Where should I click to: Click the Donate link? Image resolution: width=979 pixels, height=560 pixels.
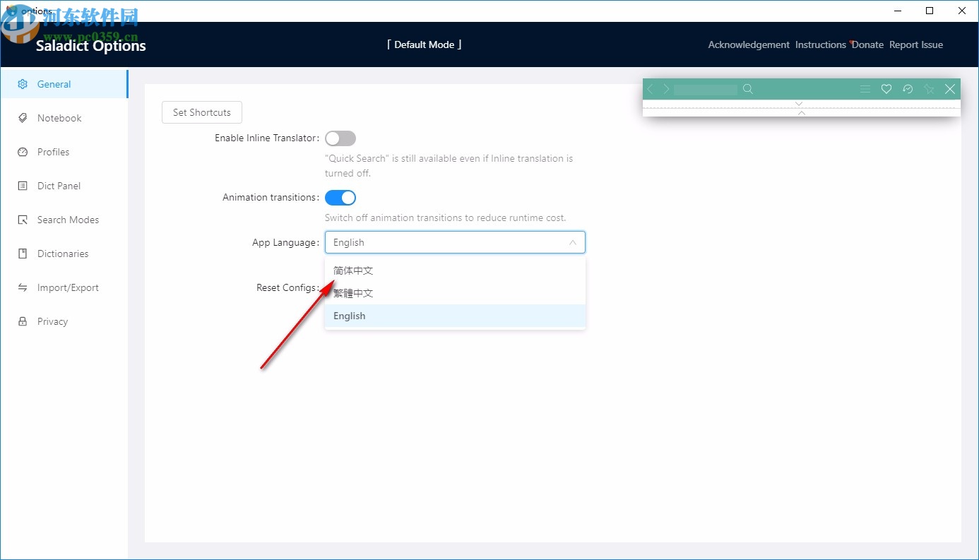[868, 44]
